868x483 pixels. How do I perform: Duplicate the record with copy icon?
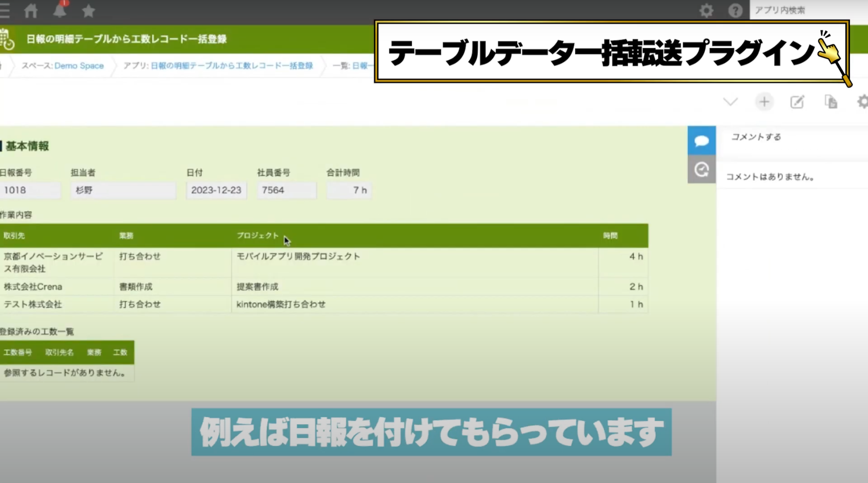831,102
